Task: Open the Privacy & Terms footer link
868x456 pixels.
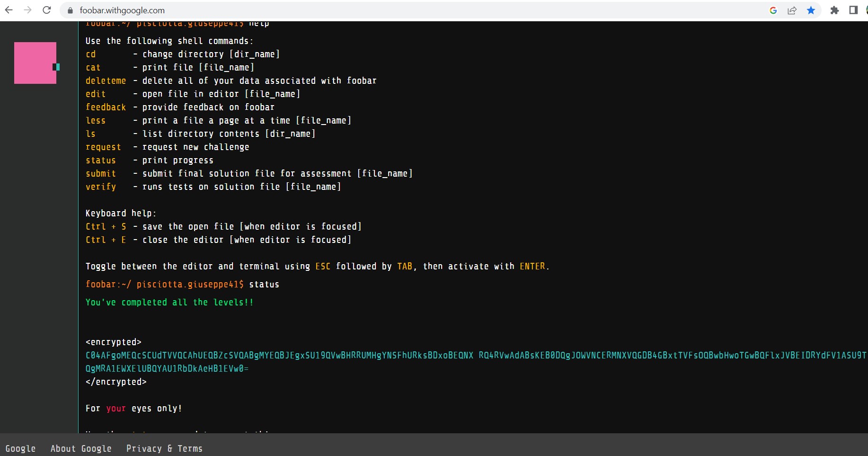Action: point(164,448)
